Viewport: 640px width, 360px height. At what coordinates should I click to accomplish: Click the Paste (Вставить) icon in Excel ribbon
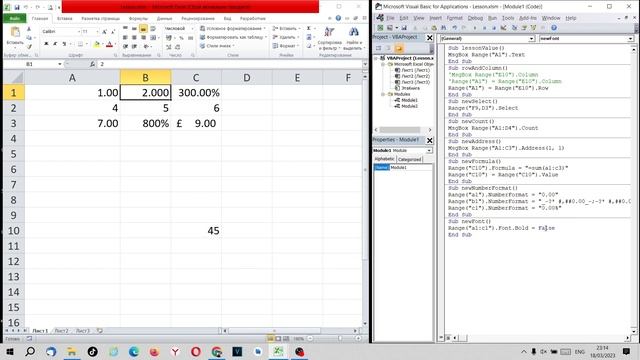click(15, 32)
